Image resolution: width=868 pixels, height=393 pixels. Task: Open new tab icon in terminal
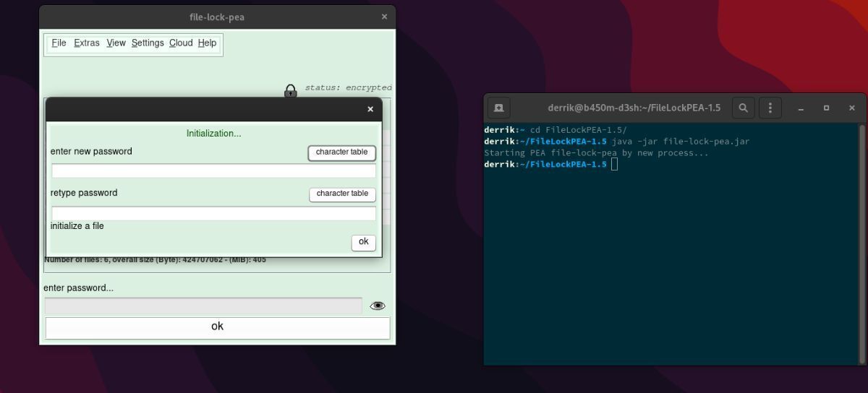[498, 108]
